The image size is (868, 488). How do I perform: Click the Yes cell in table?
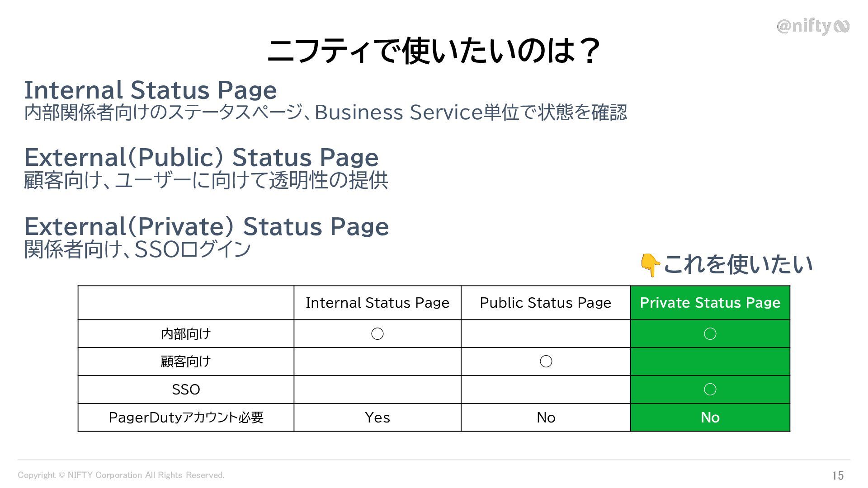[x=377, y=418]
